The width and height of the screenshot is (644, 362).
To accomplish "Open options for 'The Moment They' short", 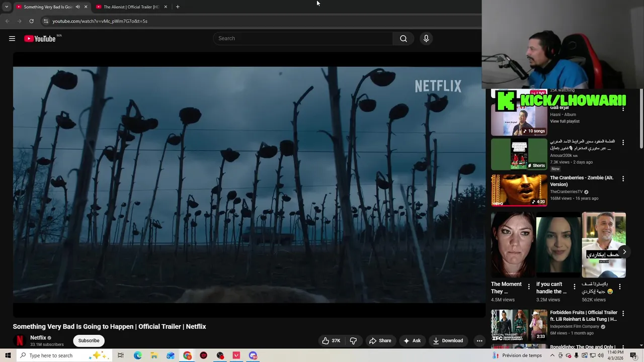I will click(529, 287).
